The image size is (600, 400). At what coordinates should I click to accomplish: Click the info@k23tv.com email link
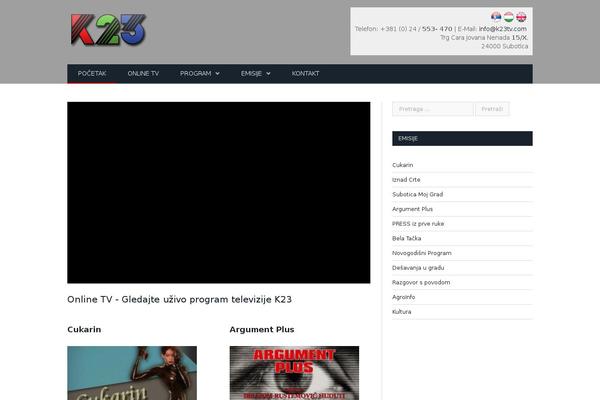502,29
